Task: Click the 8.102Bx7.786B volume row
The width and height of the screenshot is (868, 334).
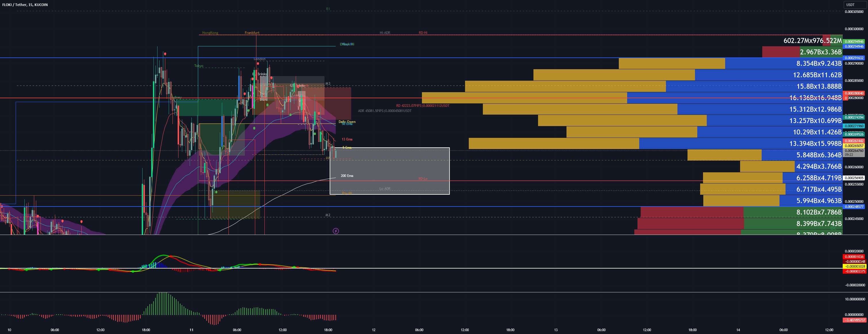Action: click(741, 212)
